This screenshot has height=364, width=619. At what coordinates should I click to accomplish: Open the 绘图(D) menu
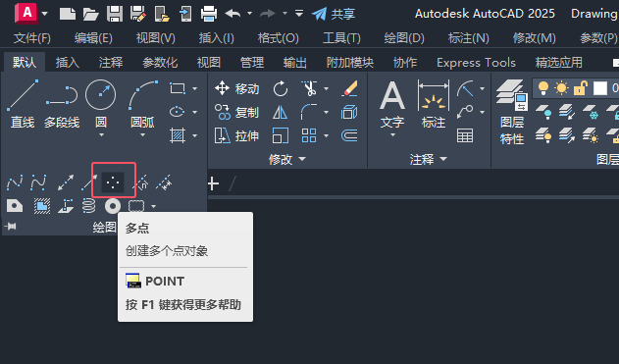404,38
